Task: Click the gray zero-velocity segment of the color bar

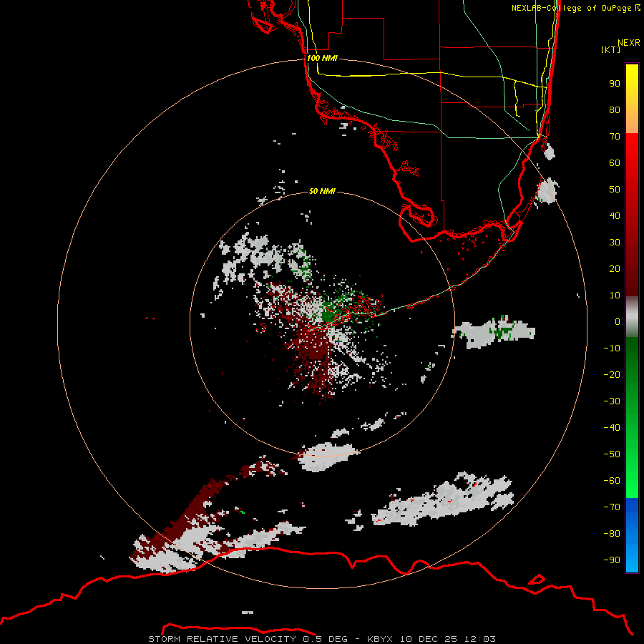Action: tap(632, 317)
